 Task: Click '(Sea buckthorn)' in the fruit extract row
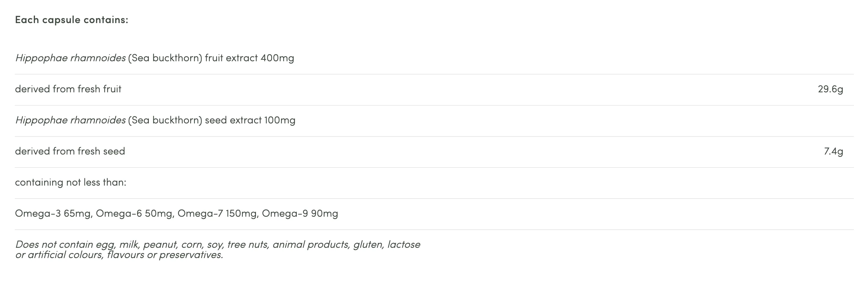[165, 58]
